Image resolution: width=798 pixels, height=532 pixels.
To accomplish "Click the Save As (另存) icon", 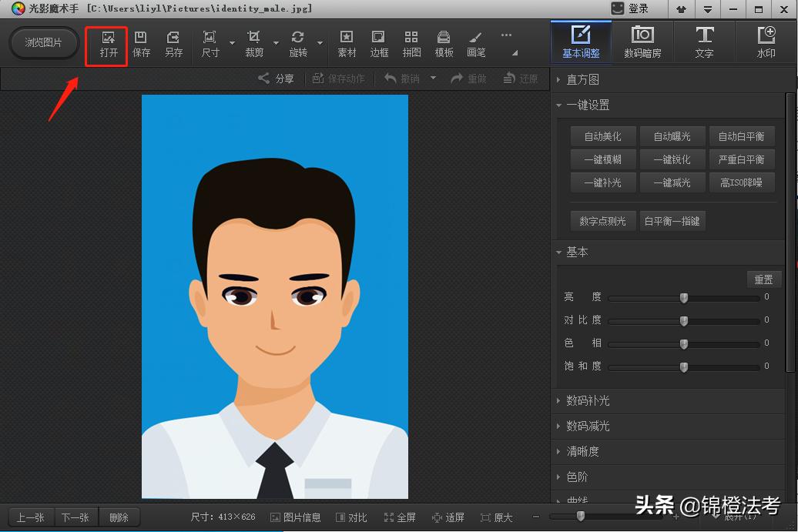I will click(x=173, y=44).
